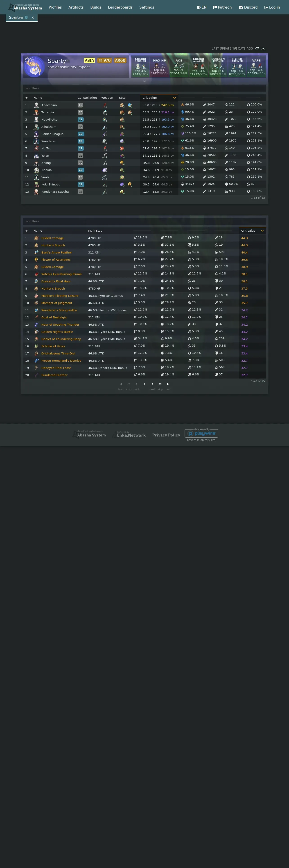Click Wanderer's artifact set icon
Viewport: 289px width, 868px height.
pyautogui.click(x=122, y=141)
